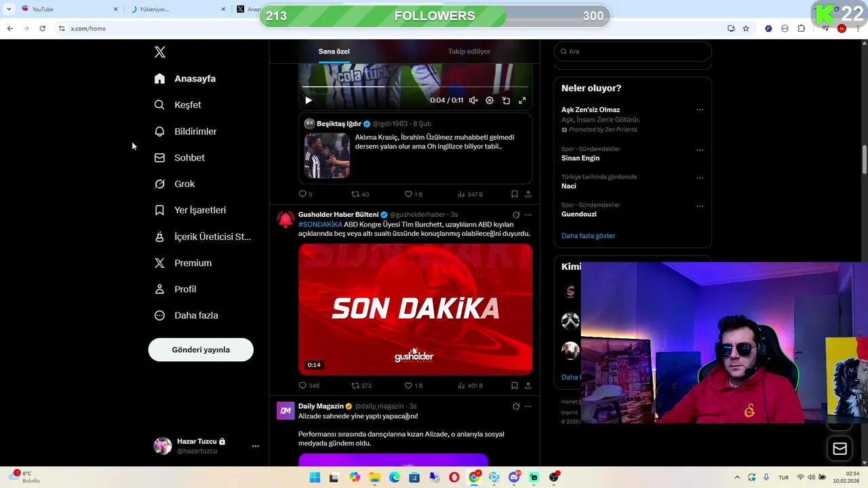This screenshot has width=868, height=488.
Task: Open Guendouzi trending topic
Action: 579,214
